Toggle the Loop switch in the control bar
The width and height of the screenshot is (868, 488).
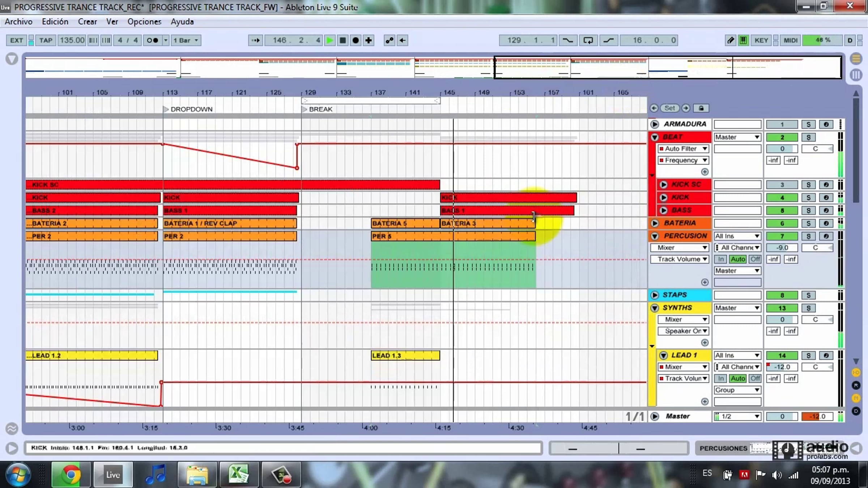pos(588,40)
